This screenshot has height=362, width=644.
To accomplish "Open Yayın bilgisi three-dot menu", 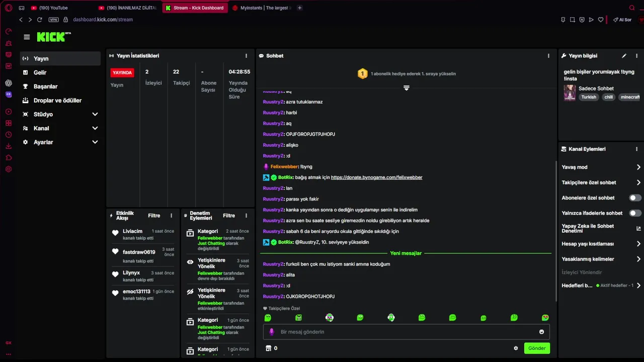I will [x=636, y=56].
